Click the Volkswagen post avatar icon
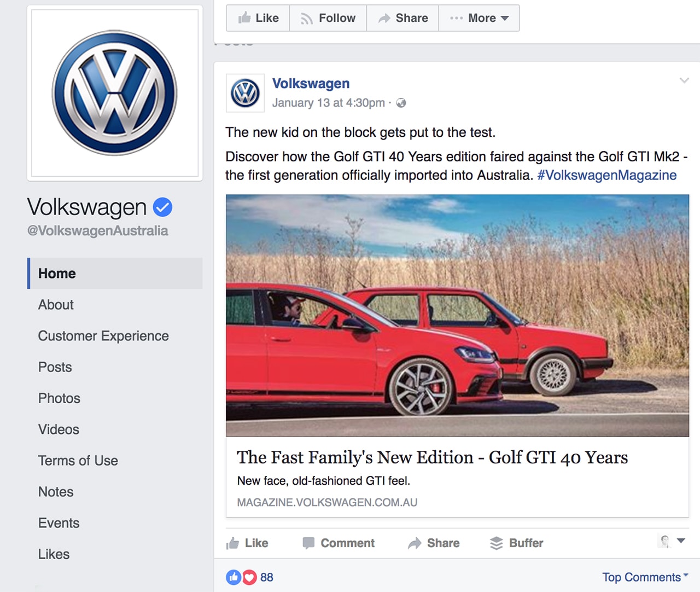Screen dimensions: 700x592 click(245, 93)
